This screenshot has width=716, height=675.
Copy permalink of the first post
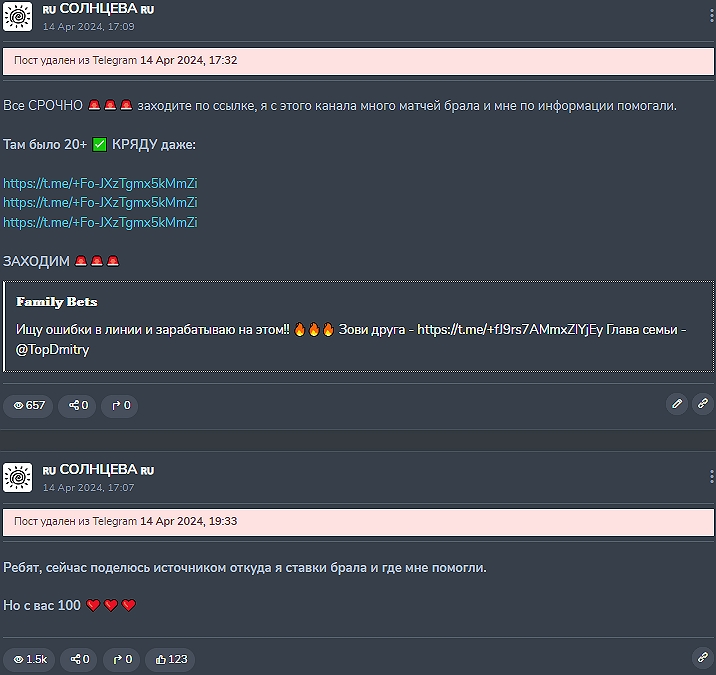703,404
